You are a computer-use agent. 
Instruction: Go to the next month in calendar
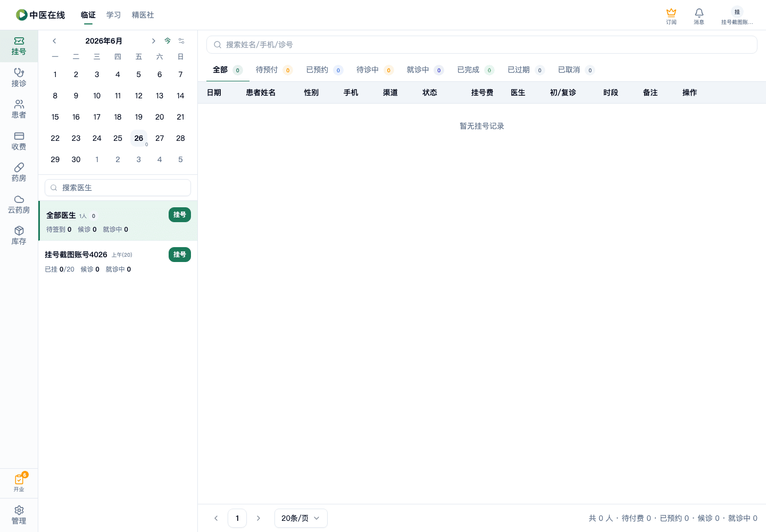coord(153,41)
